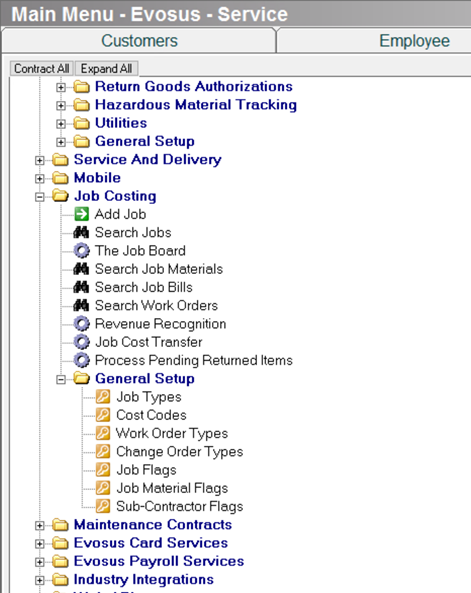Expand the Maintenance Contracts node
Viewport: 471px width, 593px height.
coord(39,525)
